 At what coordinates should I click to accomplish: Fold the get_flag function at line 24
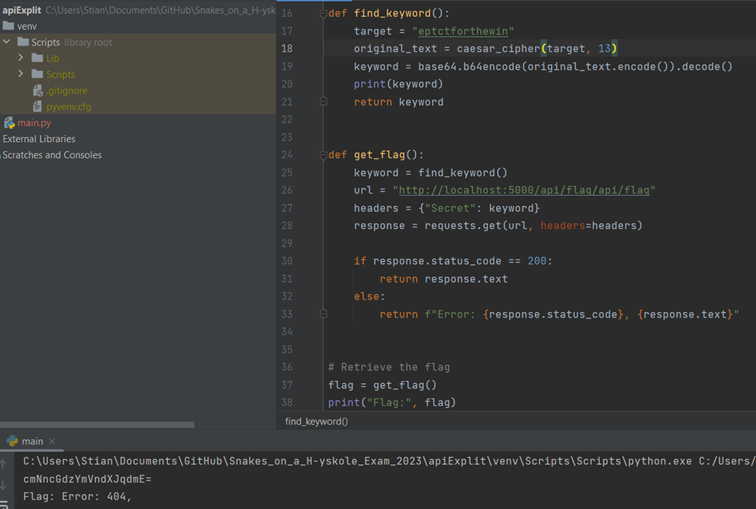pos(323,155)
